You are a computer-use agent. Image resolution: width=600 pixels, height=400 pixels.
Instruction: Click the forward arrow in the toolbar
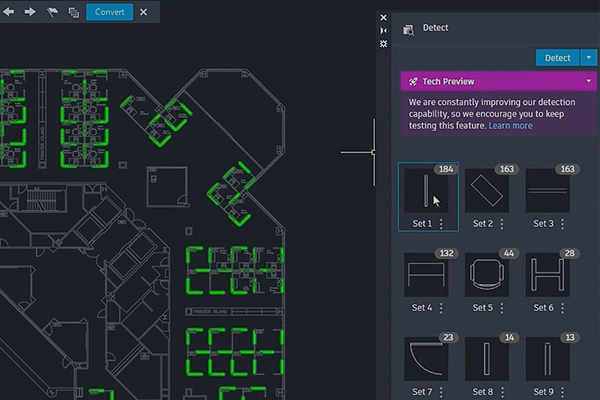click(x=30, y=12)
